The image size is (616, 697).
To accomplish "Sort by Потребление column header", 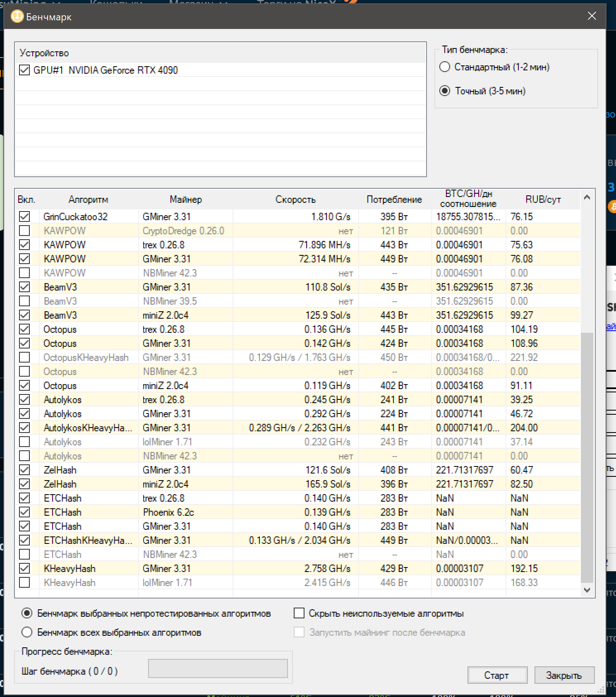I will [394, 199].
